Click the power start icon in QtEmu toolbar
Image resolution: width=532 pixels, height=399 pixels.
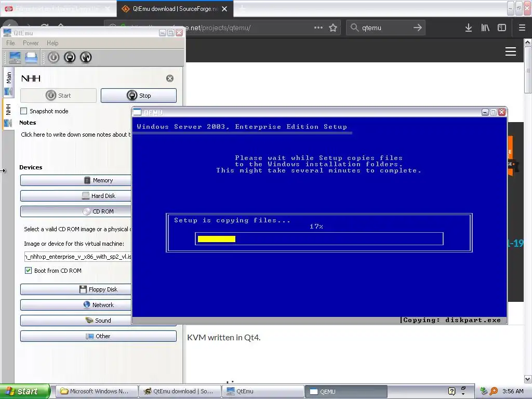(54, 57)
